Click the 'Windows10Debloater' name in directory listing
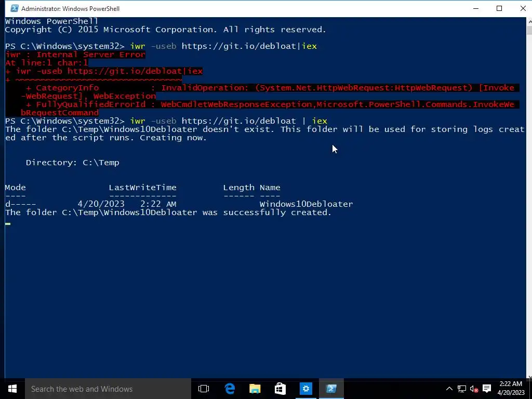Image resolution: width=532 pixels, height=399 pixels. (x=306, y=204)
